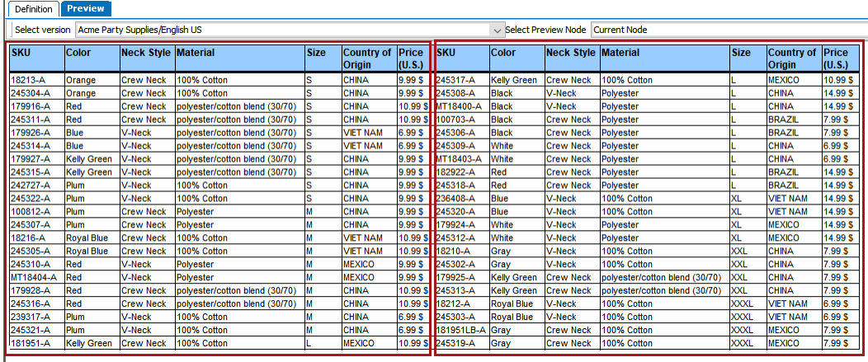Select the SKU 18213-A cell
The width and height of the screenshot is (868, 362).
36,80
